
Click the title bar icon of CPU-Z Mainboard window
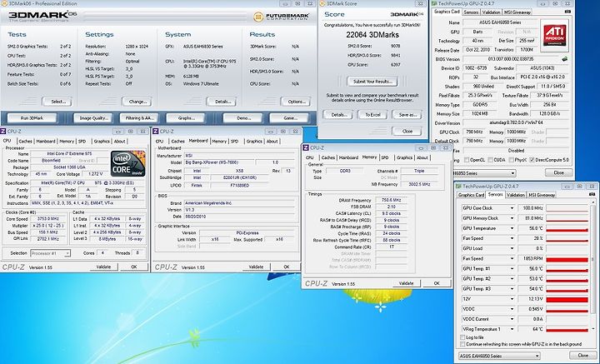155,132
